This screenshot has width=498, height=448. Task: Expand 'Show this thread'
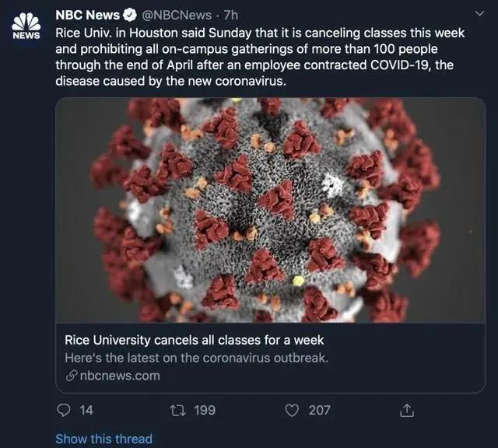[103, 439]
